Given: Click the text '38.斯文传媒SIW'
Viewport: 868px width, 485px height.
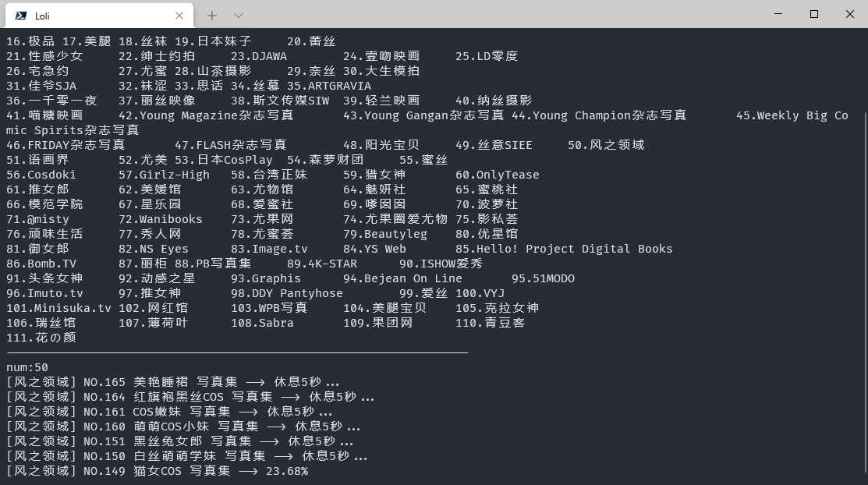Looking at the screenshot, I should tap(279, 101).
